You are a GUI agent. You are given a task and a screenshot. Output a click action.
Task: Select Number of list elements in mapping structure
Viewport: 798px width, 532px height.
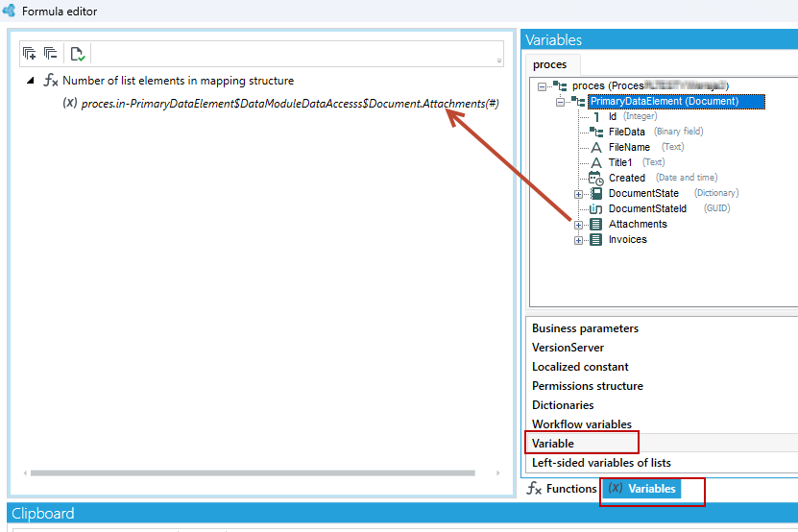[178, 81]
